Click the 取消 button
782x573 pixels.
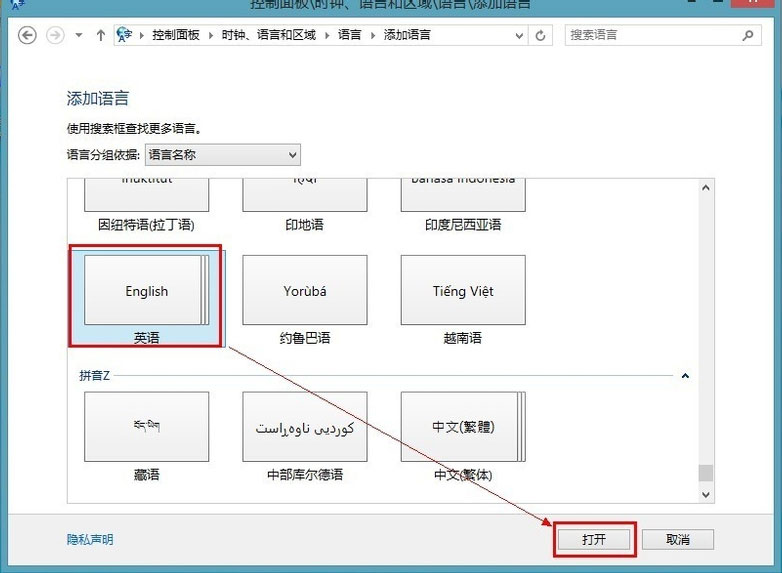(x=677, y=539)
